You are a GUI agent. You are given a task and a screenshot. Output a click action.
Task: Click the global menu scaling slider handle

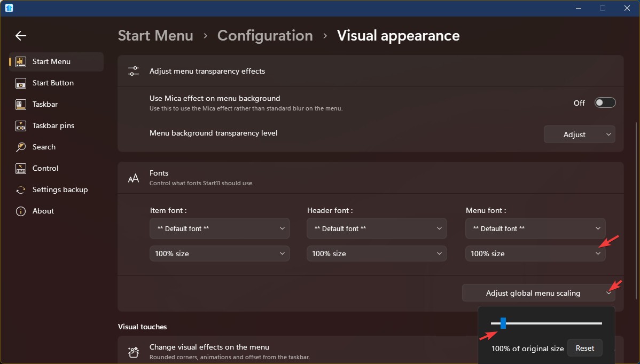pos(503,323)
